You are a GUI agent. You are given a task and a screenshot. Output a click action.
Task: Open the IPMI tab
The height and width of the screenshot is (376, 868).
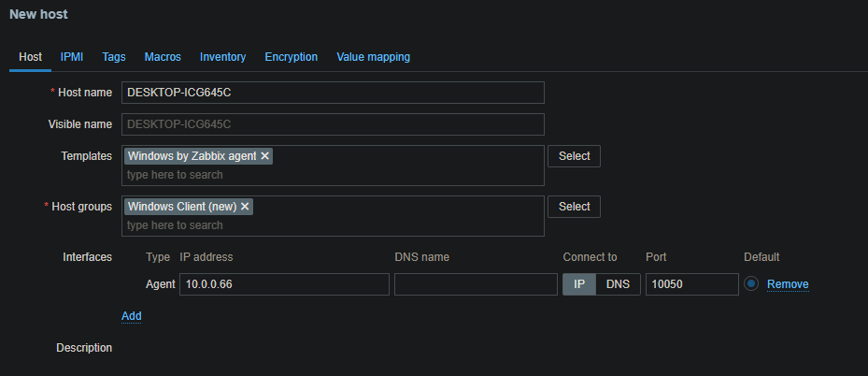[x=72, y=57]
